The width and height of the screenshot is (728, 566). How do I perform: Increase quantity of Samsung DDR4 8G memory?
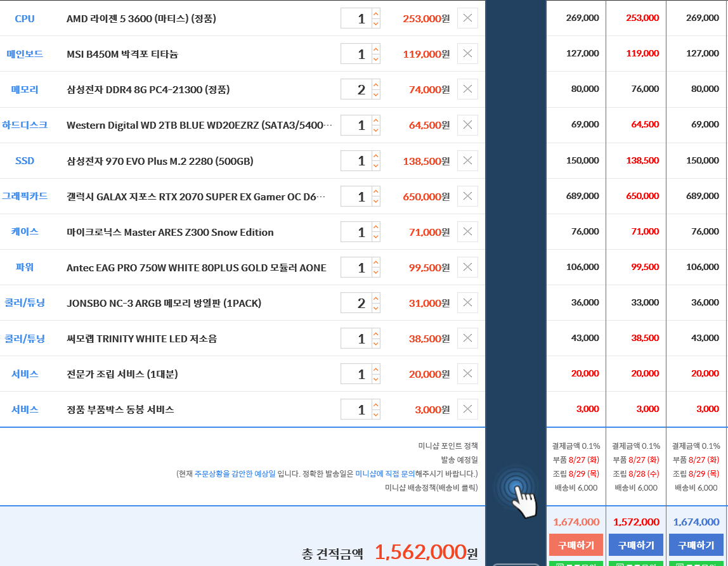coord(376,84)
